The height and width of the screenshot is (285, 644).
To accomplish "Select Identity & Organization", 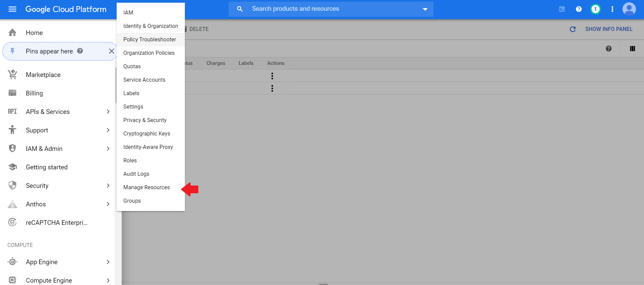I will [x=151, y=26].
